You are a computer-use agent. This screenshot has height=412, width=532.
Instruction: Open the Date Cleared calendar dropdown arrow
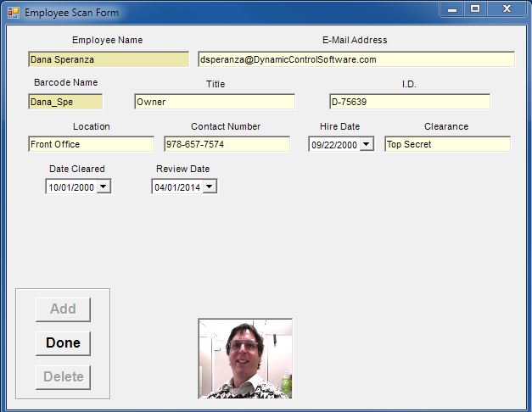coord(104,187)
